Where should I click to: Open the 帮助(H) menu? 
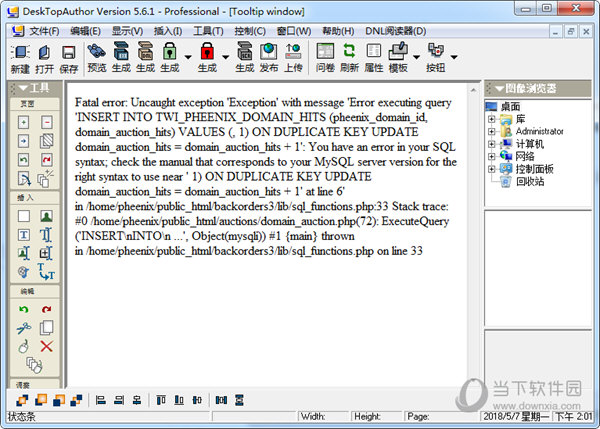(x=338, y=31)
